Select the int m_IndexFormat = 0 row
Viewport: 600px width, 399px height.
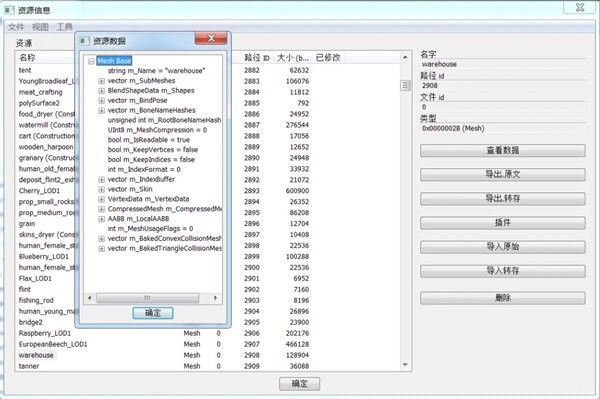tap(144, 169)
